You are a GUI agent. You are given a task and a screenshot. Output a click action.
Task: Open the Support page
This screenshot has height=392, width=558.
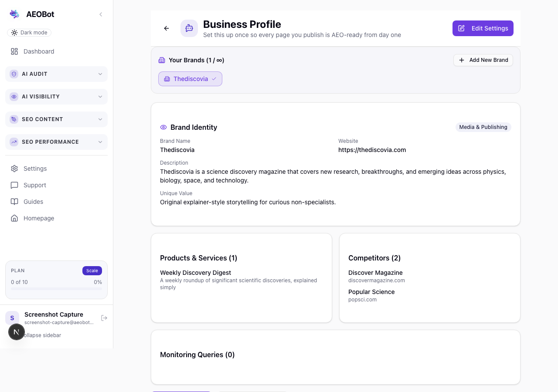coord(56,185)
